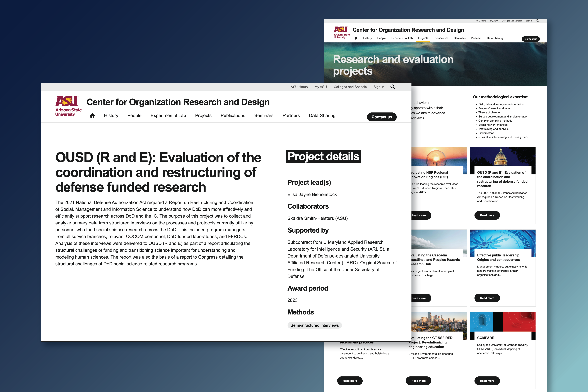Click Read more on GT NSF RED card
Viewport: 588px width, 392px height.
[x=418, y=381]
